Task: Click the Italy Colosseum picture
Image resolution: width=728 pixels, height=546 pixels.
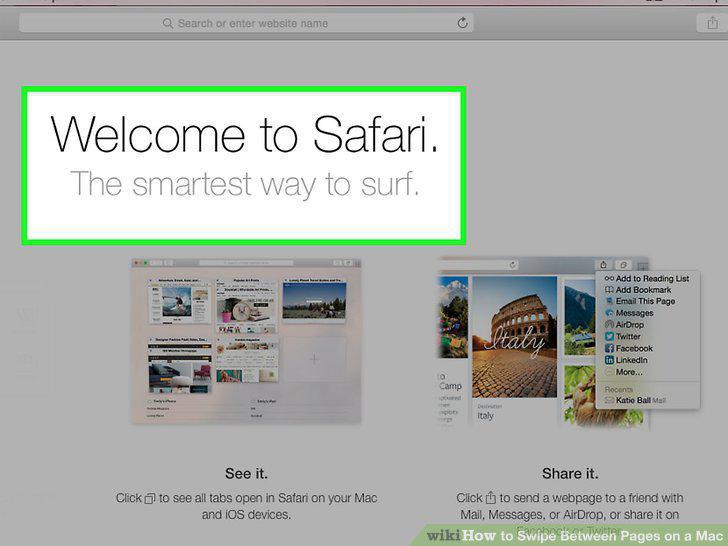Action: (514, 337)
